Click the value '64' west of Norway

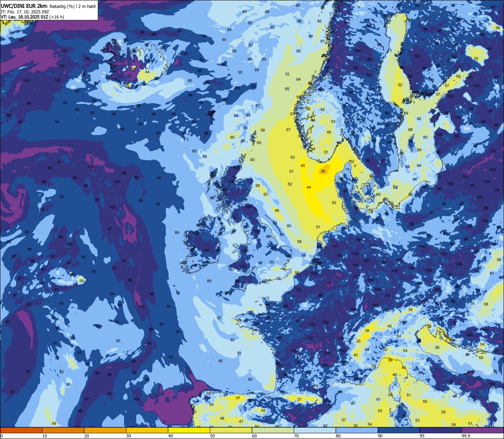[298, 80]
